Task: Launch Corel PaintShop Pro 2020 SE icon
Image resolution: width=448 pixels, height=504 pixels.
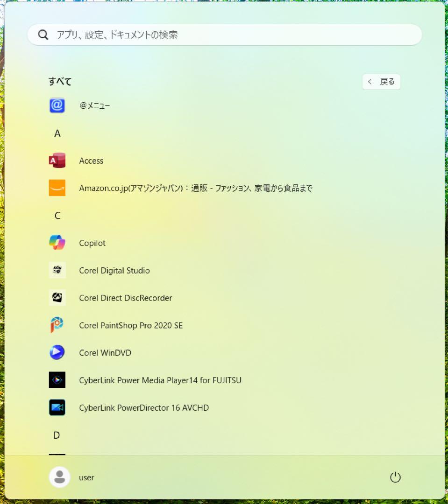Action: tap(57, 325)
